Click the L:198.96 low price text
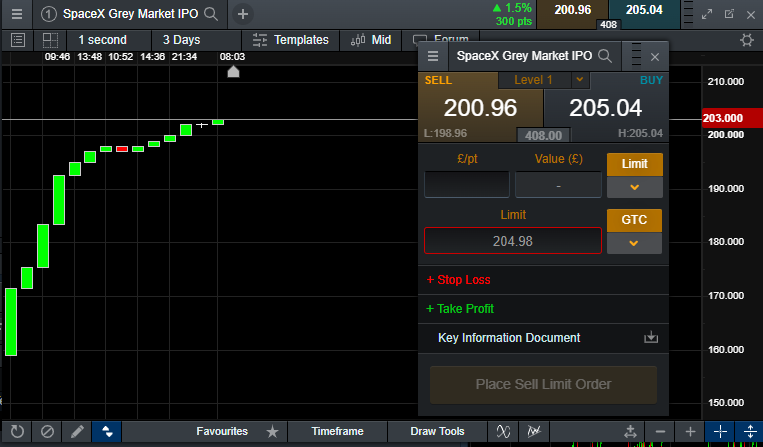Viewport: 763px width, 447px height. (445, 133)
